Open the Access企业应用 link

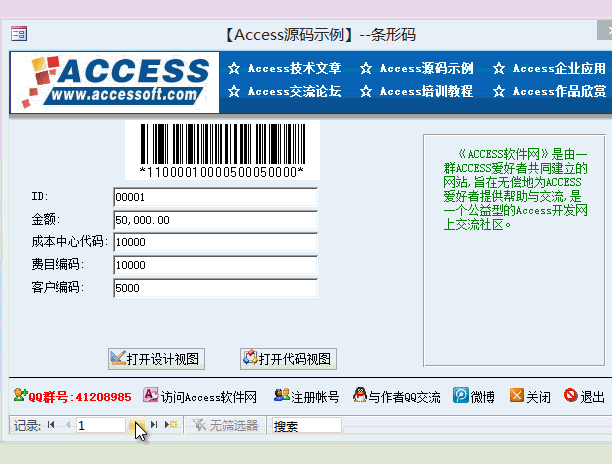[x=559, y=68]
